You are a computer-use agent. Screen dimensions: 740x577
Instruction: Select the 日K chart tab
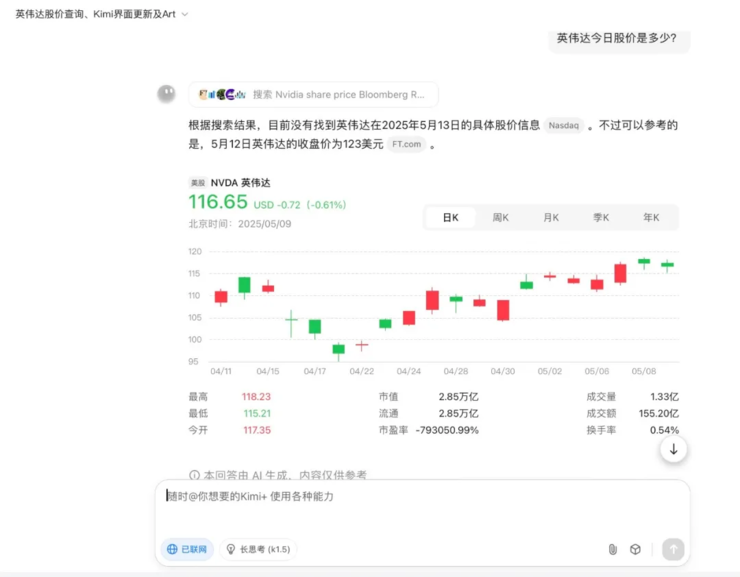[450, 217]
